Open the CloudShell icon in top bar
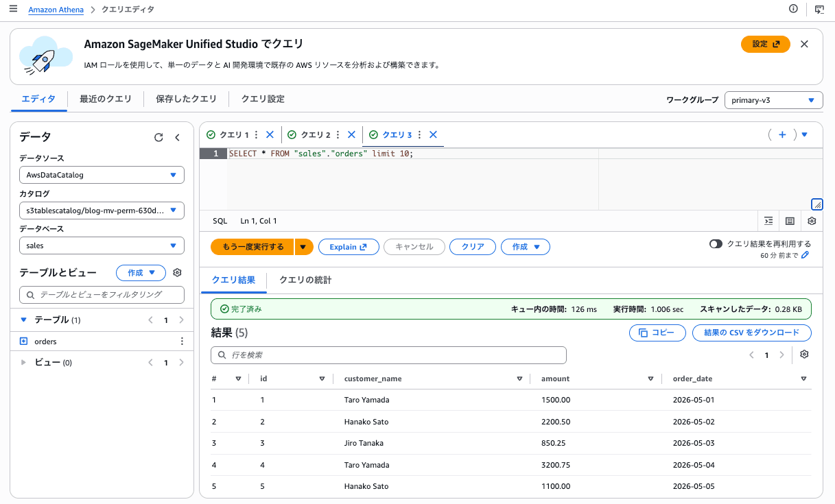 (x=819, y=9)
